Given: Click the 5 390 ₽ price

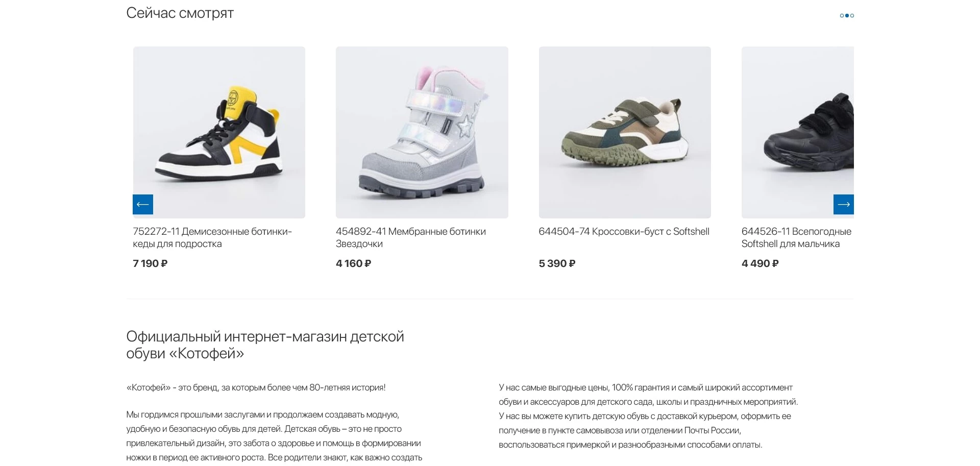Looking at the screenshot, I should 557,263.
